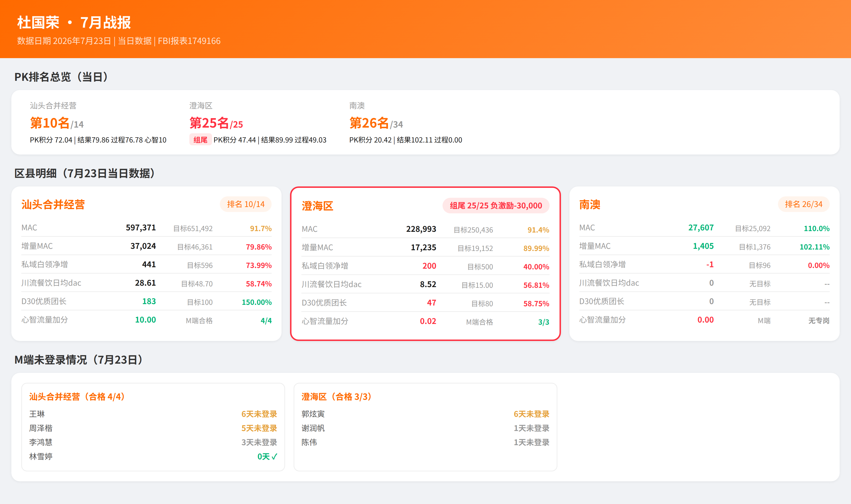Select 澄海区 心智流量加分 value 0.02

coord(428,321)
